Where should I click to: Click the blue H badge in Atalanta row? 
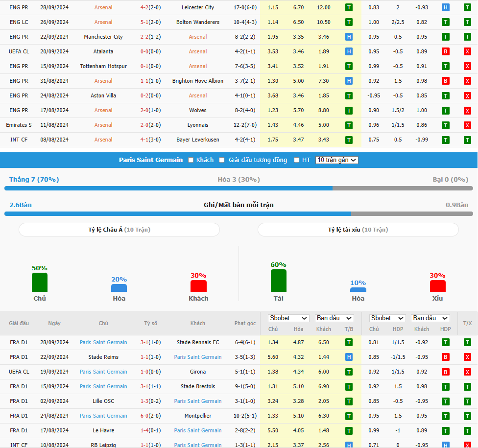click(x=349, y=51)
